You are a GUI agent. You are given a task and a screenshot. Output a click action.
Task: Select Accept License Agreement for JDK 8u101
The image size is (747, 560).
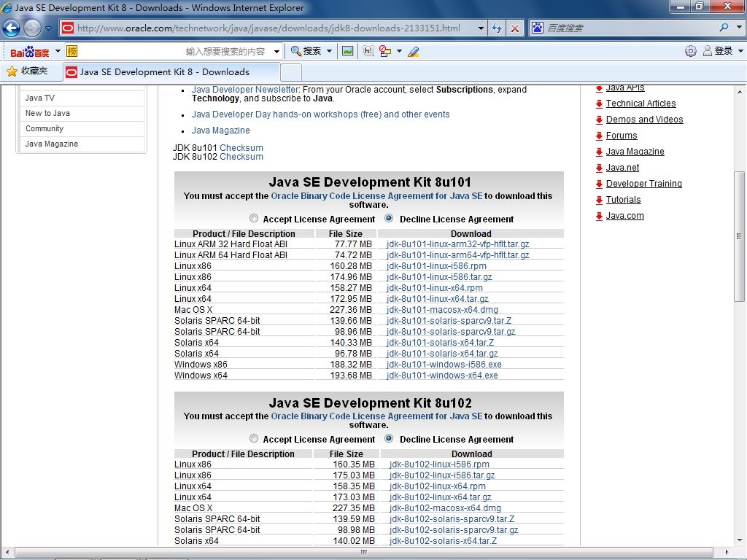point(253,218)
